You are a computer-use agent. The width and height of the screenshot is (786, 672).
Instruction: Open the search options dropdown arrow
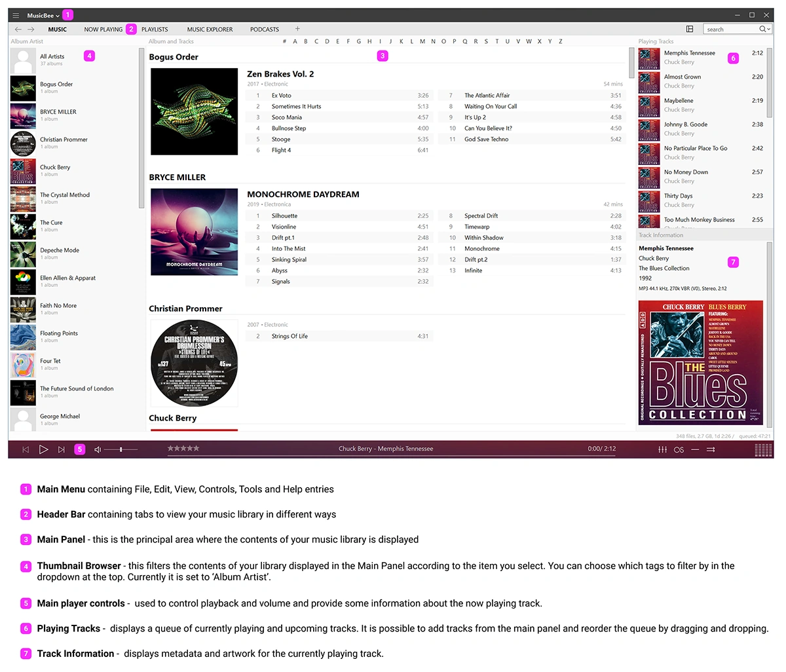point(769,29)
